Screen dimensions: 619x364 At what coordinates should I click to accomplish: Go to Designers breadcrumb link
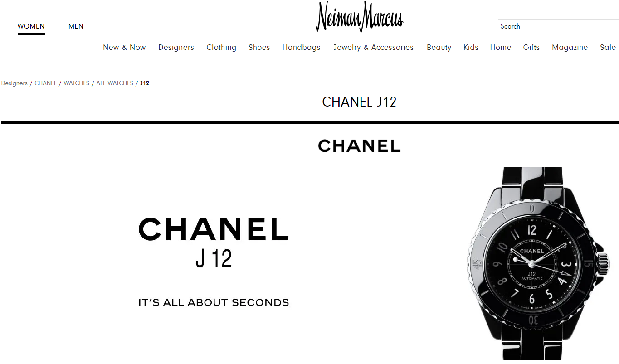[x=15, y=83]
